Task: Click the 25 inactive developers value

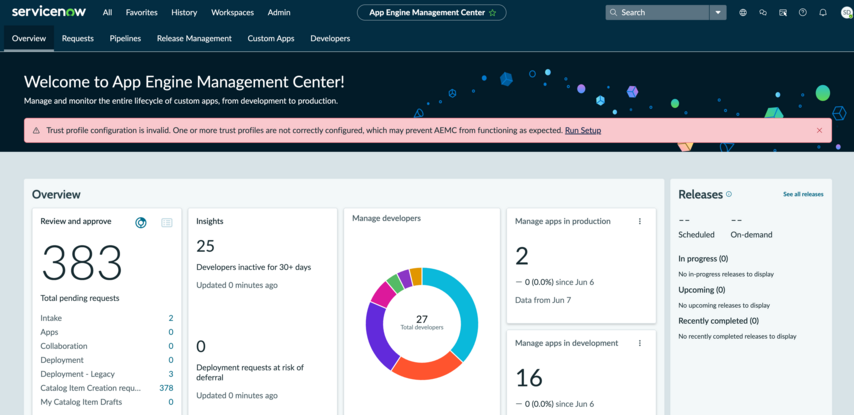Action: tap(205, 246)
